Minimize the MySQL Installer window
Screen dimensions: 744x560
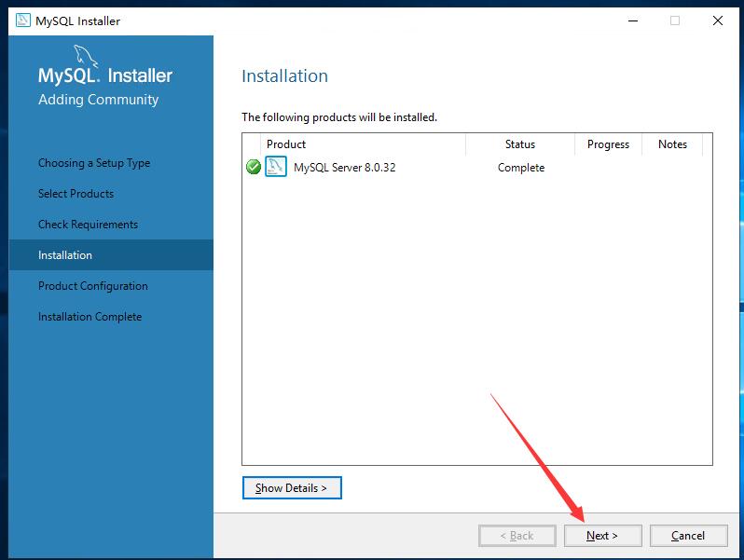pos(633,20)
